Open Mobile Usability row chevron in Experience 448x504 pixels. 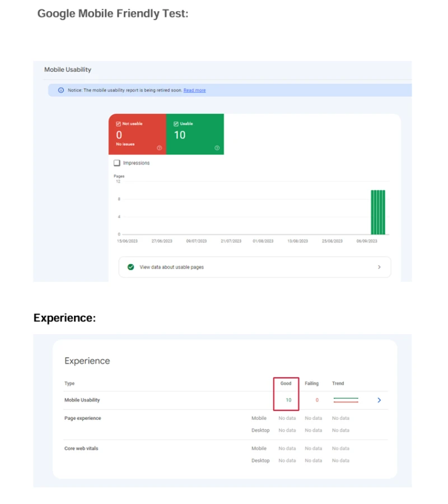[x=379, y=400]
